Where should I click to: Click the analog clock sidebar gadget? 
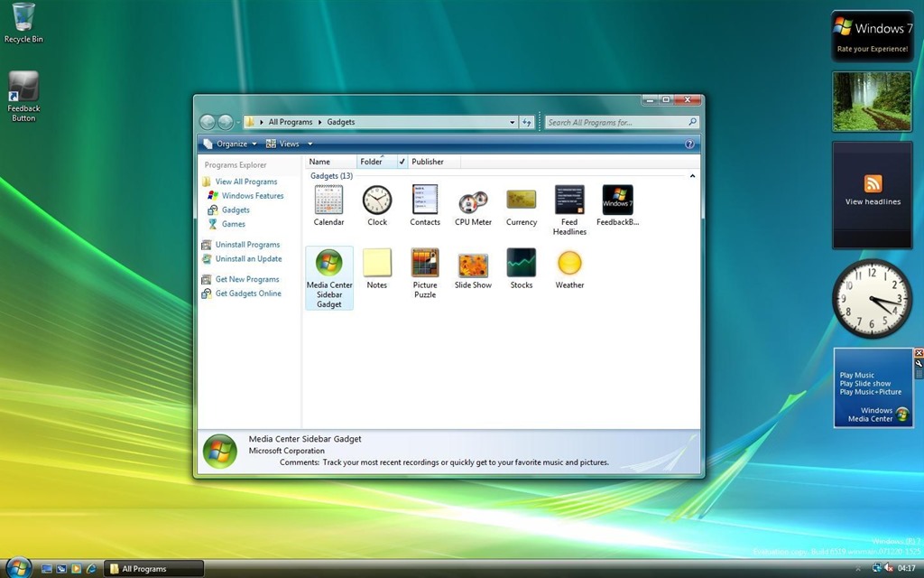pos(873,298)
